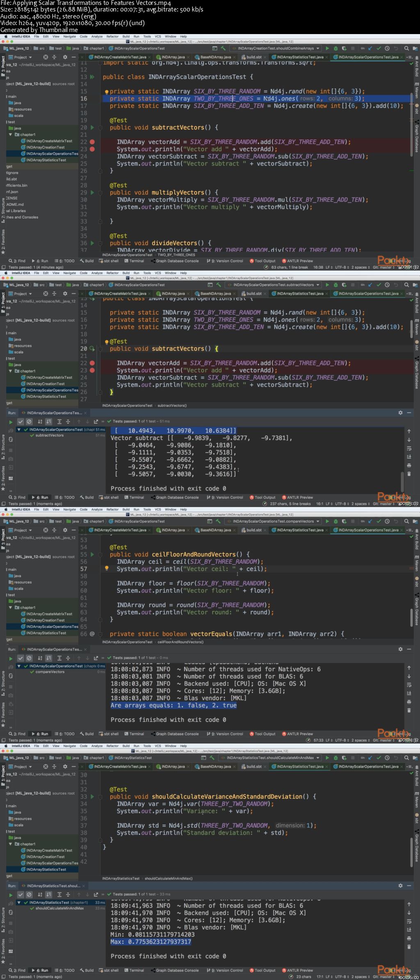This screenshot has width=420, height=980.
Task: Collapse INDArrayScalarOperationsTest node above subtractVectors result
Action: pyautogui.click(x=19, y=429)
